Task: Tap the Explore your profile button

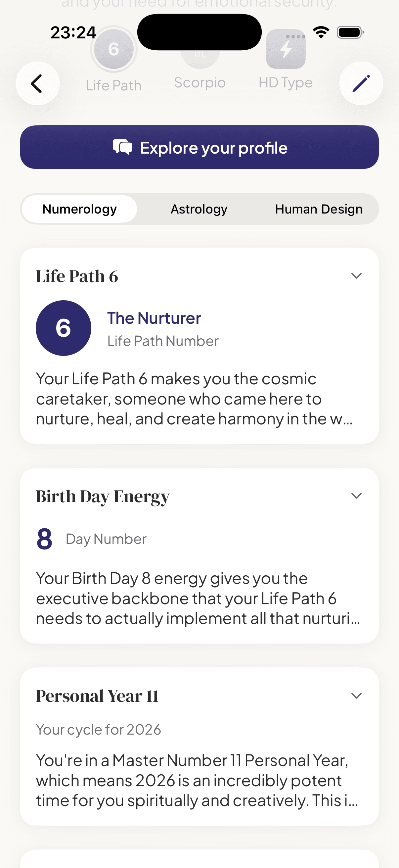Action: 200,147
